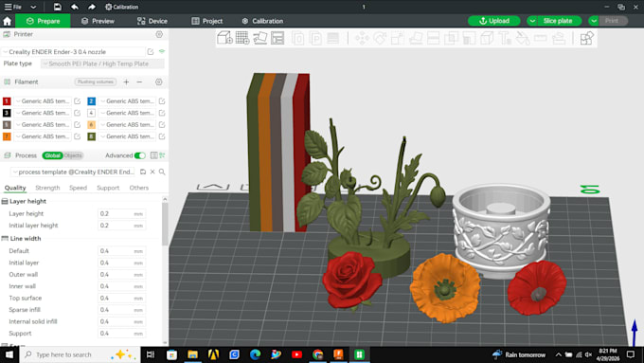
Task: Open the Calibration tab
Action: click(262, 21)
